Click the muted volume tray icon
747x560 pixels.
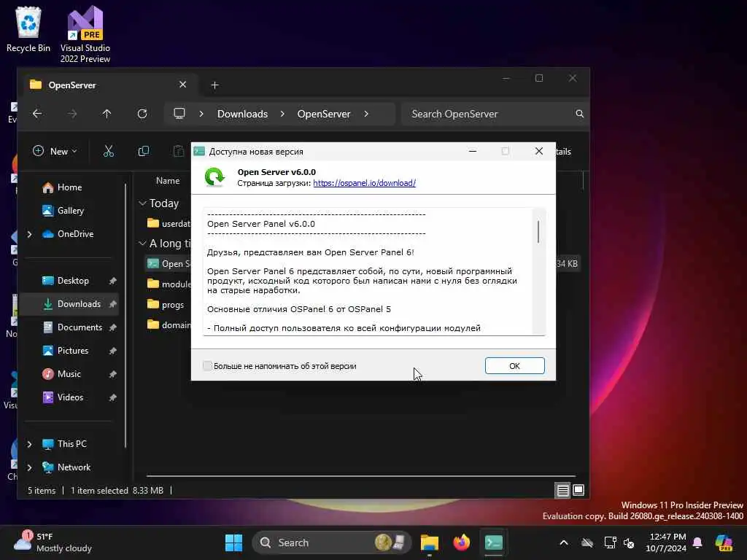tap(629, 542)
